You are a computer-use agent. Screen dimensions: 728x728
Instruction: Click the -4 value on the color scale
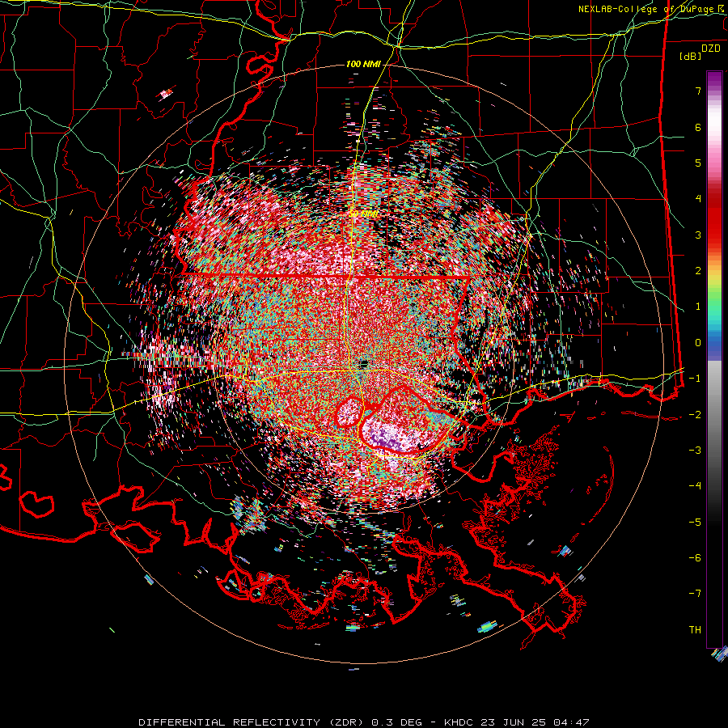pyautogui.click(x=695, y=485)
